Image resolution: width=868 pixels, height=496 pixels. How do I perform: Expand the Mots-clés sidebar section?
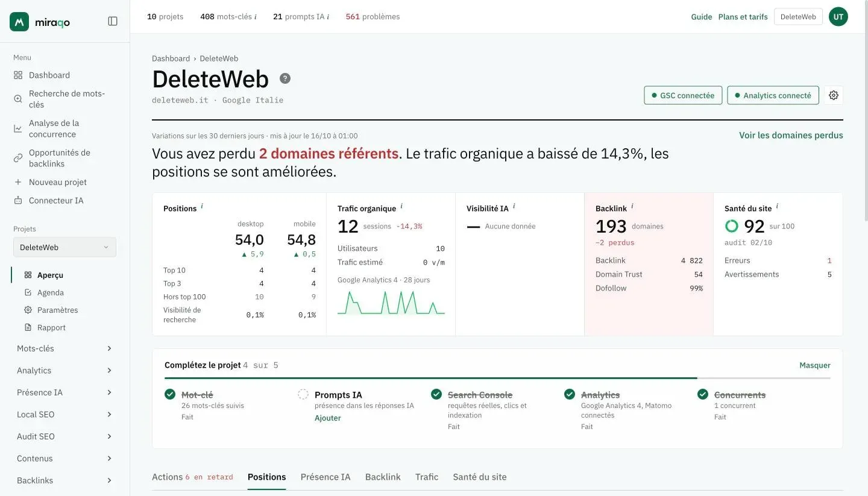click(x=64, y=348)
